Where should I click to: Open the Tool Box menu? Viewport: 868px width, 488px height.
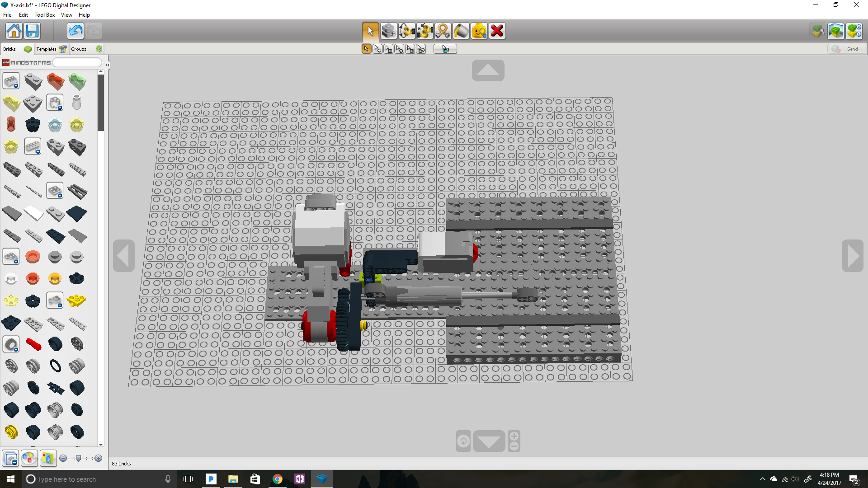[44, 14]
